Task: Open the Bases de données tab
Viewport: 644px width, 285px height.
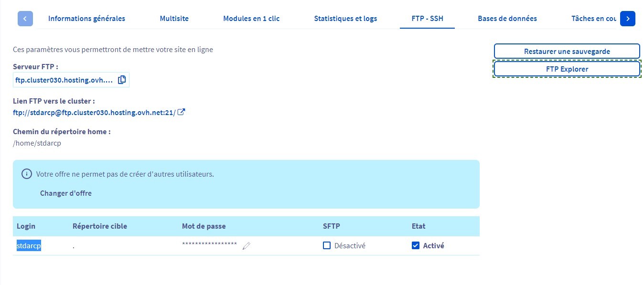Action: [x=507, y=19]
